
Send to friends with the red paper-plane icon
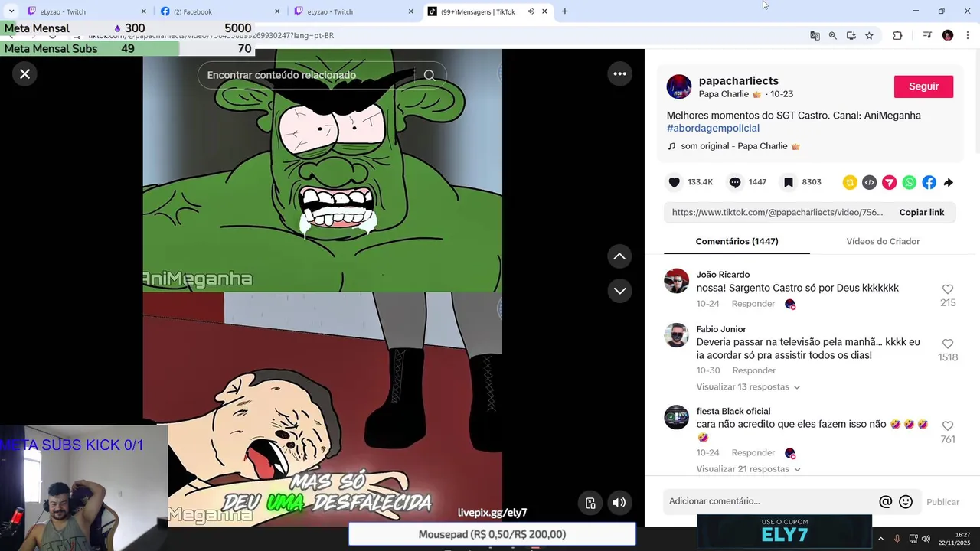click(x=889, y=182)
